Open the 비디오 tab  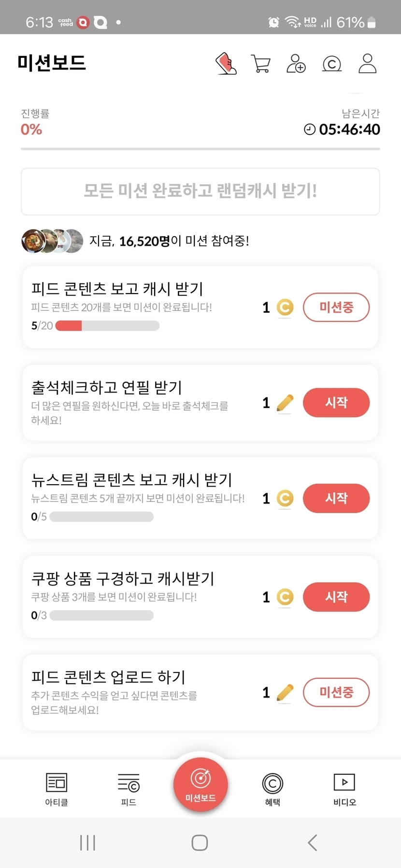coord(344,789)
